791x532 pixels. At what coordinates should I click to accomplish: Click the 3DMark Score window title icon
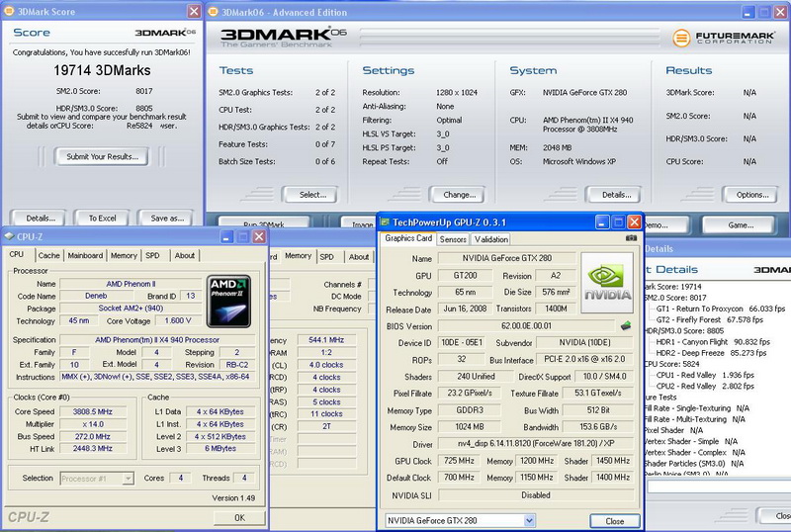click(9, 11)
